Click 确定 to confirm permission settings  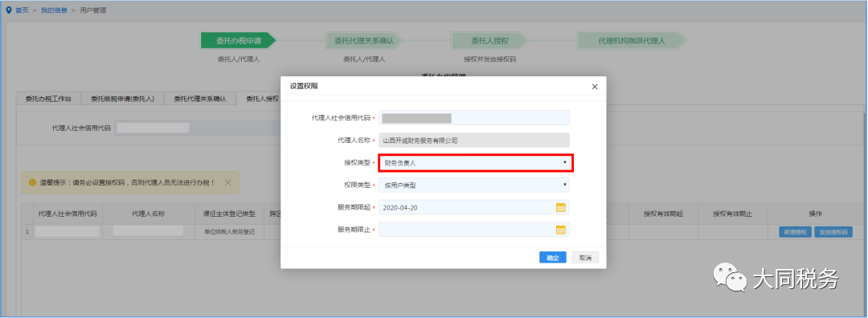pos(552,258)
